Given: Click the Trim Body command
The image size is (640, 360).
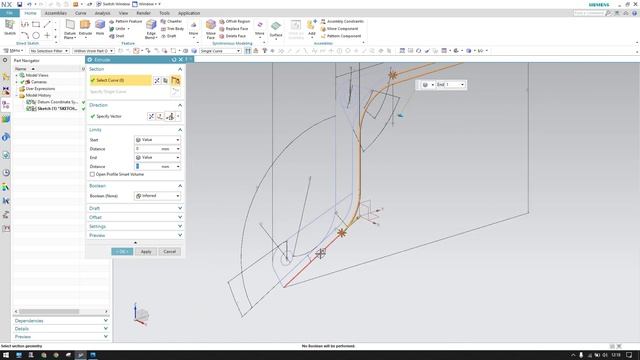Looking at the screenshot, I should (x=172, y=29).
